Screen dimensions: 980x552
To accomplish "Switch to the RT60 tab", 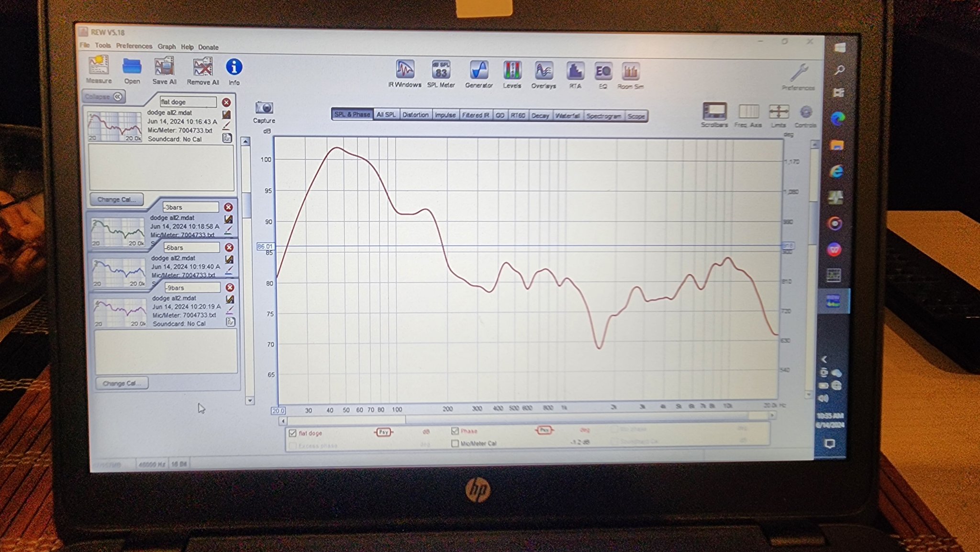I will (x=518, y=115).
